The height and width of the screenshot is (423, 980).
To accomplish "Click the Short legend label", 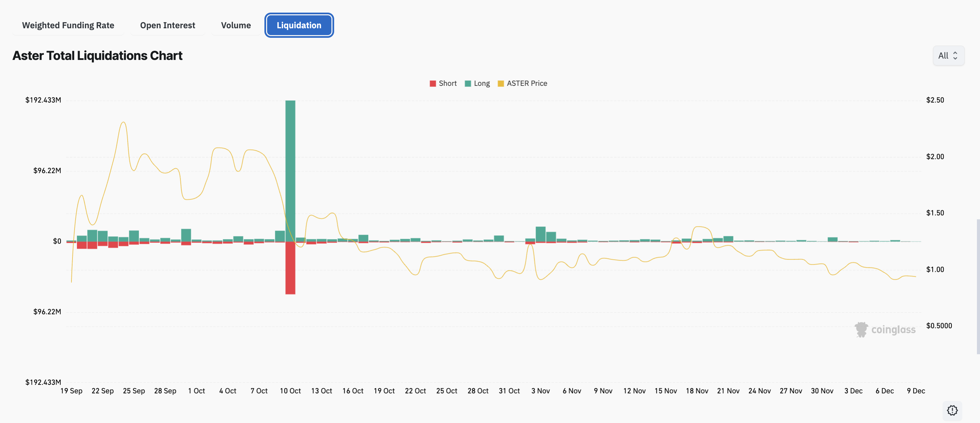I will 447,83.
